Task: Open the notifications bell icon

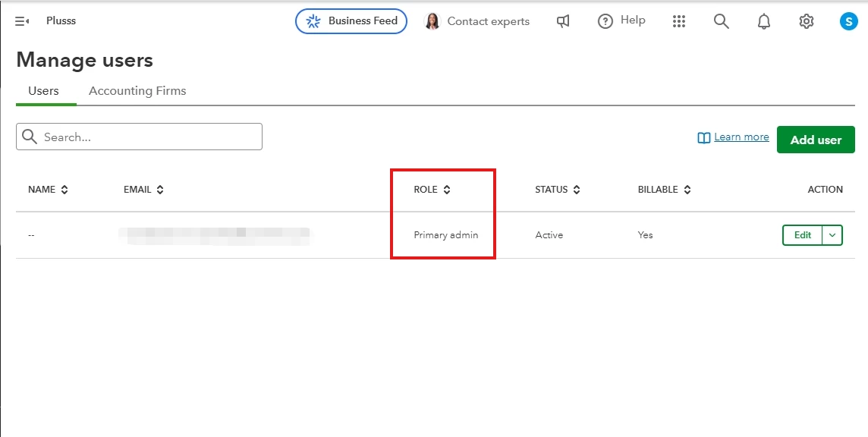Action: [764, 21]
